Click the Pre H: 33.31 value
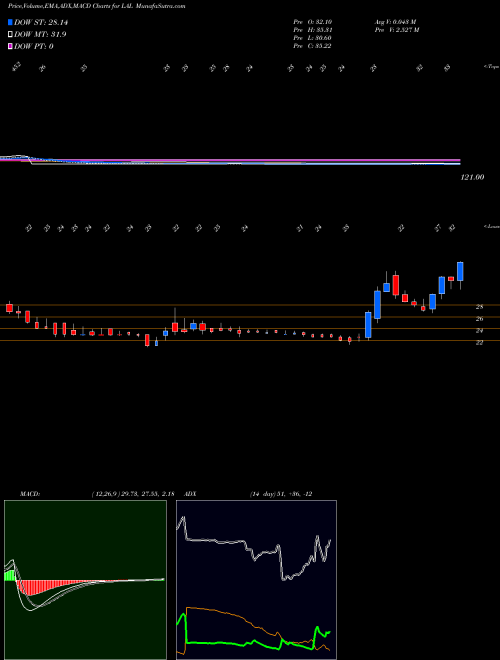Image resolution: width=500 pixels, height=660 pixels. click(x=312, y=30)
